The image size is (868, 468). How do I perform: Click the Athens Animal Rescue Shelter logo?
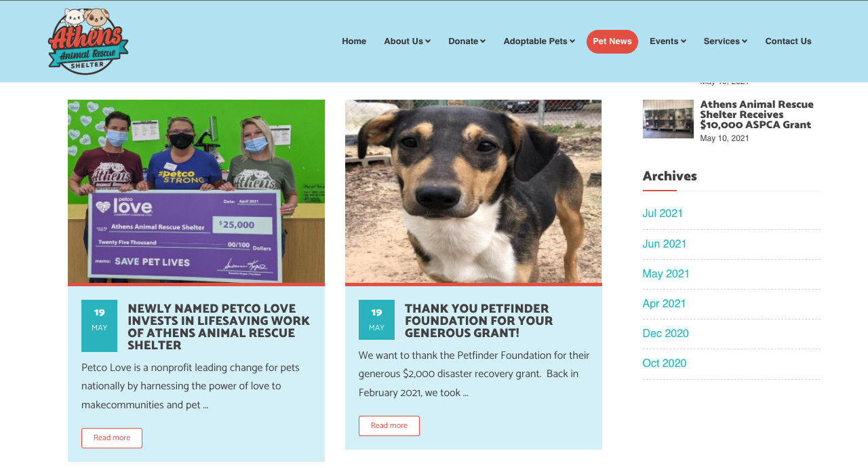coord(88,41)
